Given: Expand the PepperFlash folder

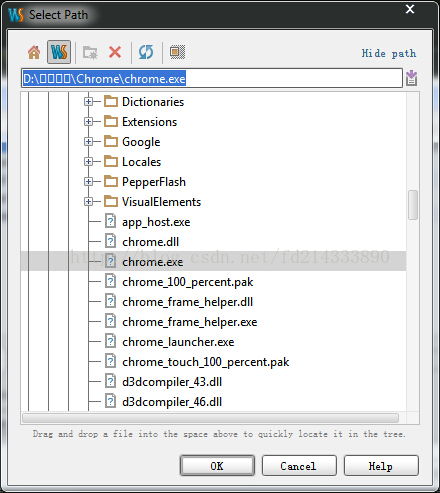Looking at the screenshot, I should [88, 182].
